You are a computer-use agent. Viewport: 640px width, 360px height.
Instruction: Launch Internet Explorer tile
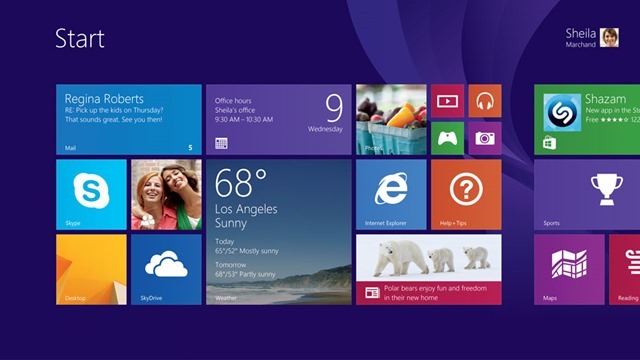(x=391, y=195)
